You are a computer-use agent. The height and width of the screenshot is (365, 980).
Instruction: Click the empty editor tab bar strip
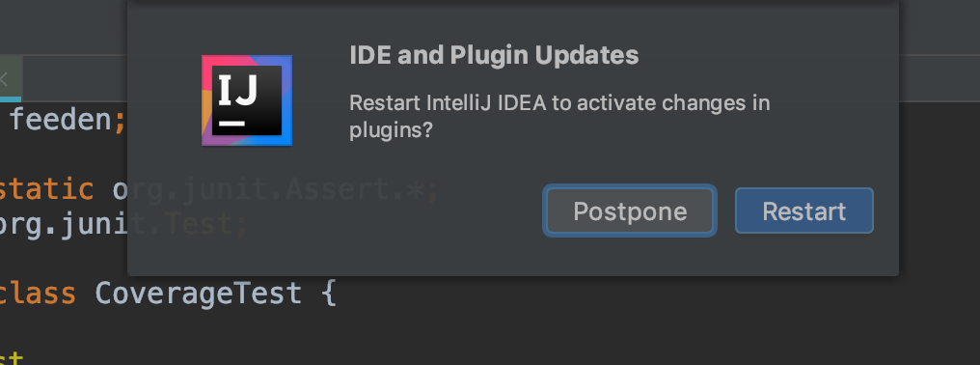[x=75, y=78]
